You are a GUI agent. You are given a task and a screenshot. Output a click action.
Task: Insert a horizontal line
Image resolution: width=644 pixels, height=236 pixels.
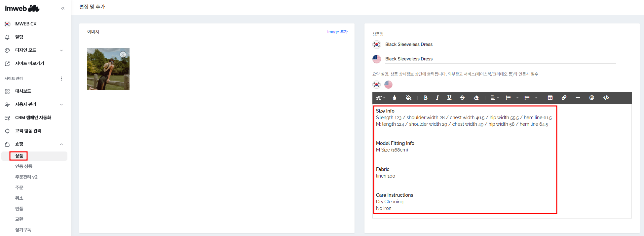coord(578,98)
